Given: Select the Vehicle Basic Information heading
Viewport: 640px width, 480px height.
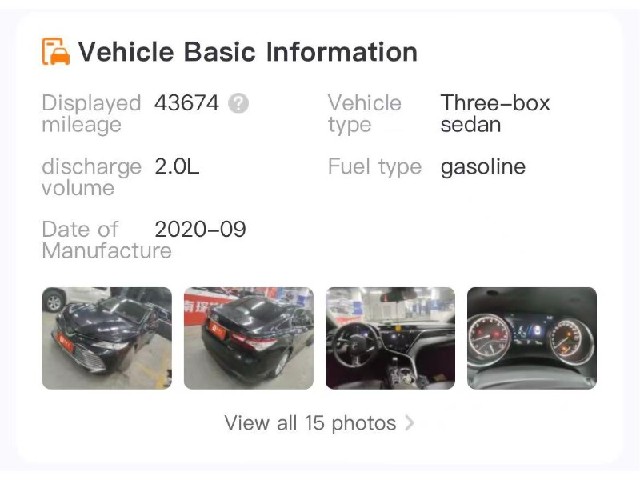Looking at the screenshot, I should coord(248,52).
